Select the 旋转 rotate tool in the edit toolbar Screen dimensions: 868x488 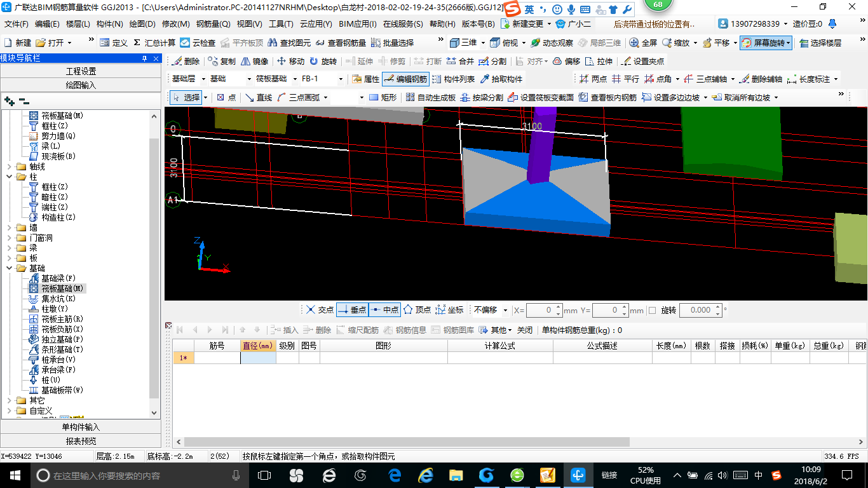[x=323, y=61]
